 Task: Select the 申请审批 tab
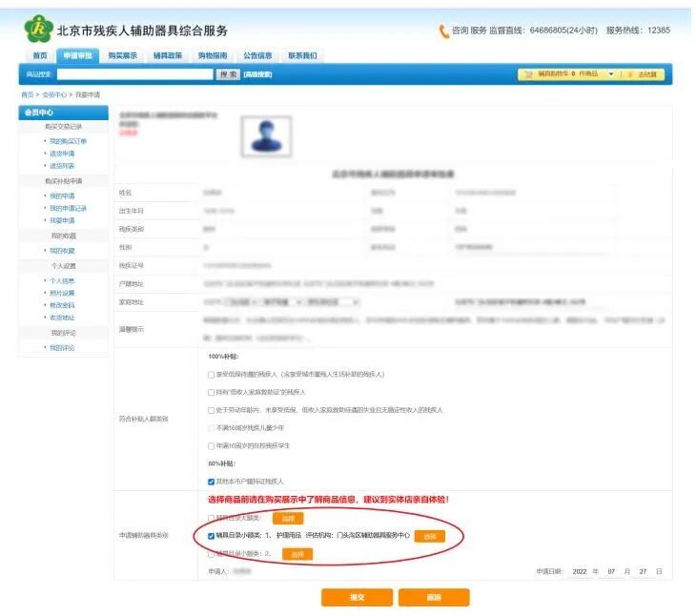tap(77, 55)
